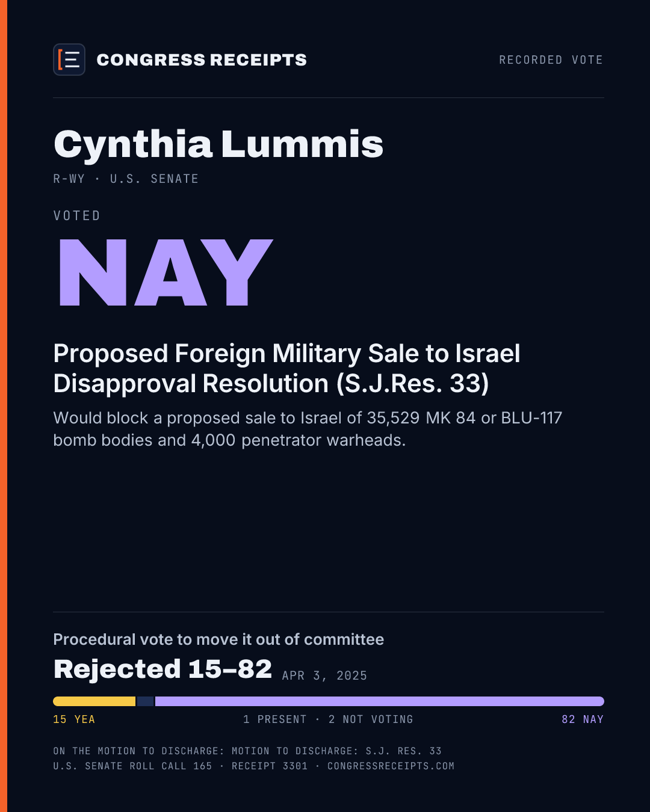Viewport: 650px width, 812px height.
Task: Click the yellow Yea segment of vote bar
Action: (x=94, y=701)
